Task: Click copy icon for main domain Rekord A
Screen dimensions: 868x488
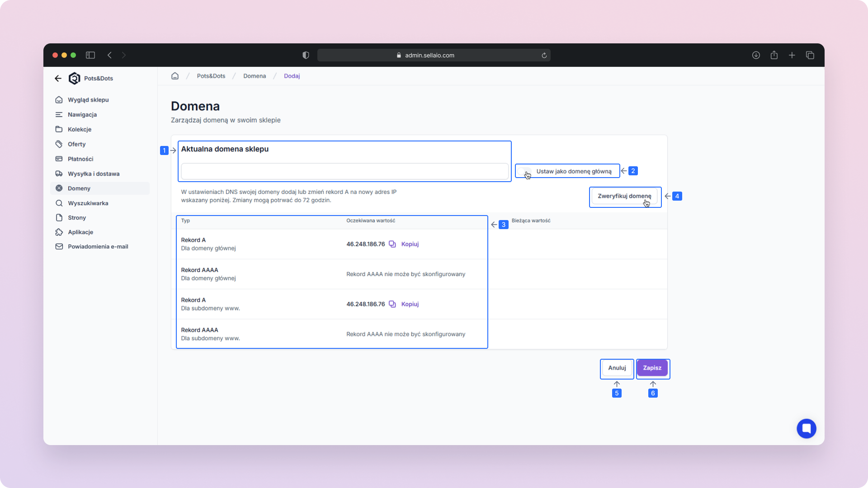Action: point(392,244)
